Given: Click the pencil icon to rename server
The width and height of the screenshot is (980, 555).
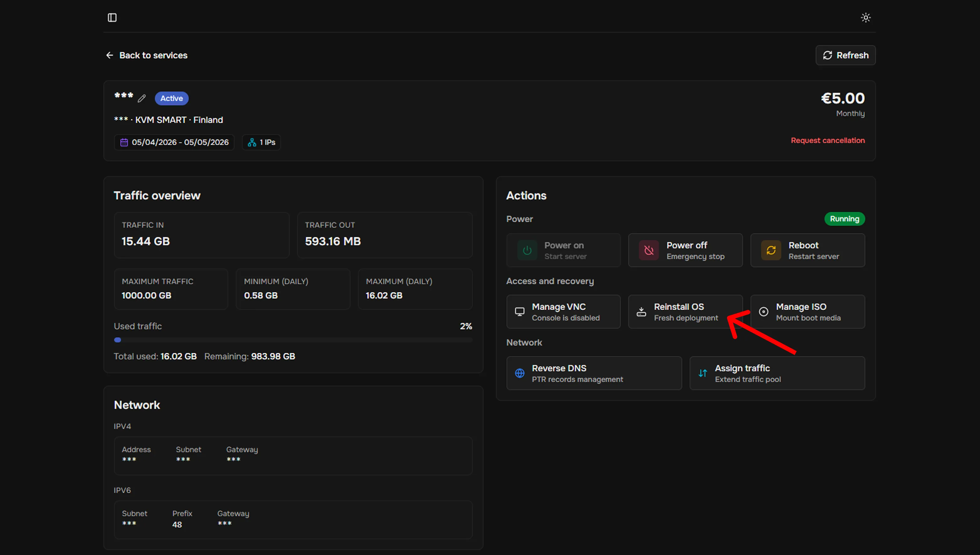Looking at the screenshot, I should (x=142, y=98).
